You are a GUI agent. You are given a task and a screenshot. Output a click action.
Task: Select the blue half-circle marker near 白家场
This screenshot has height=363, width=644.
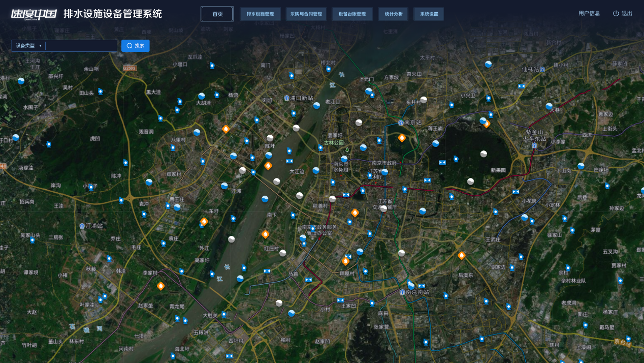[x=581, y=166]
